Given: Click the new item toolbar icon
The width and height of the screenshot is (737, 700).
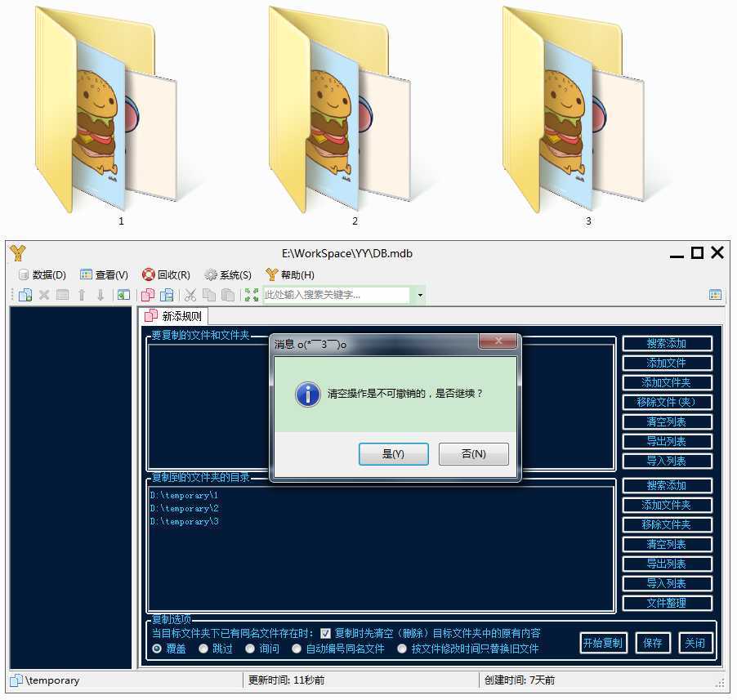Looking at the screenshot, I should point(25,295).
